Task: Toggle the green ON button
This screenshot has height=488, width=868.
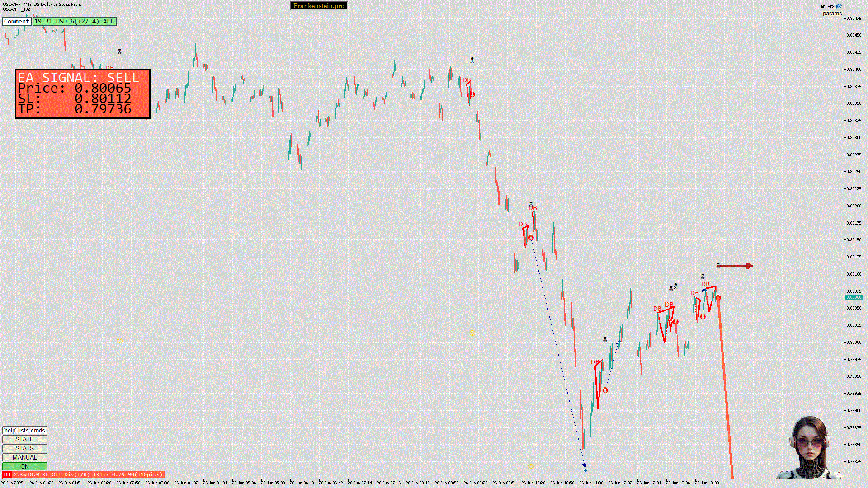Action: point(24,466)
